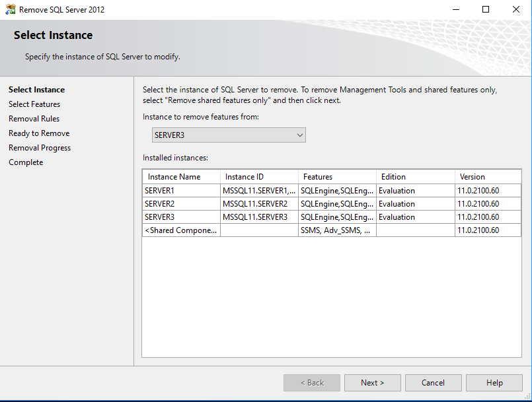The height and width of the screenshot is (402, 532).
Task: Click the Removal Rules step
Action: pos(34,118)
